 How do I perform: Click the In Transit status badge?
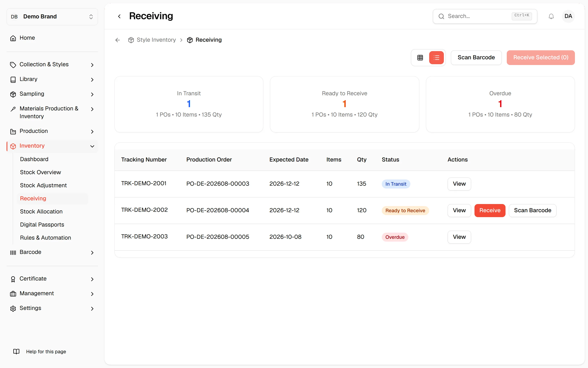[x=396, y=184]
